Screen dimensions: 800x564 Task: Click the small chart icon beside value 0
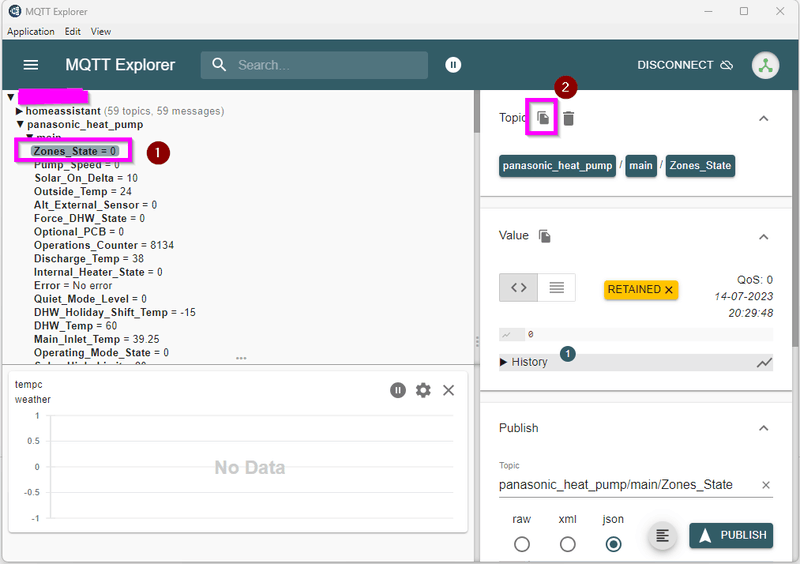tap(506, 335)
